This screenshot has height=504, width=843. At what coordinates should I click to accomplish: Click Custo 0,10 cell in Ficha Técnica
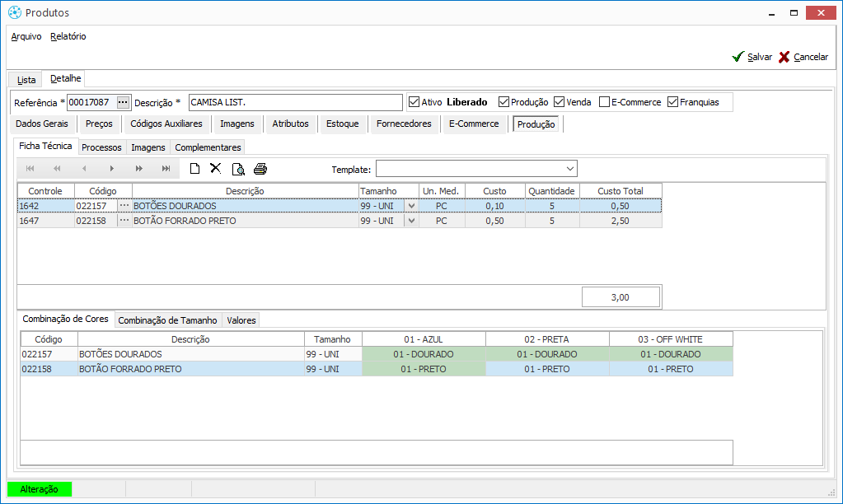495,206
